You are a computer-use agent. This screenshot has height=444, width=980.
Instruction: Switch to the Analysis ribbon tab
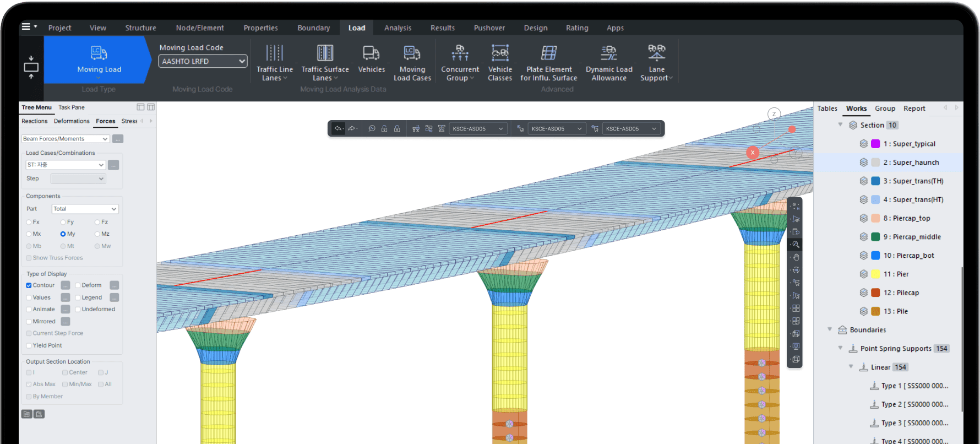click(x=398, y=28)
